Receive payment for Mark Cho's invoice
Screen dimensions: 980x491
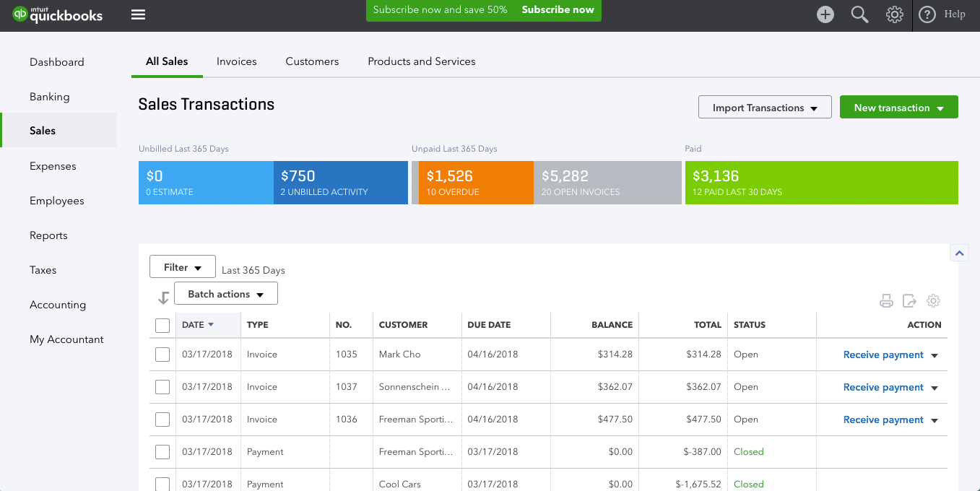coord(883,355)
